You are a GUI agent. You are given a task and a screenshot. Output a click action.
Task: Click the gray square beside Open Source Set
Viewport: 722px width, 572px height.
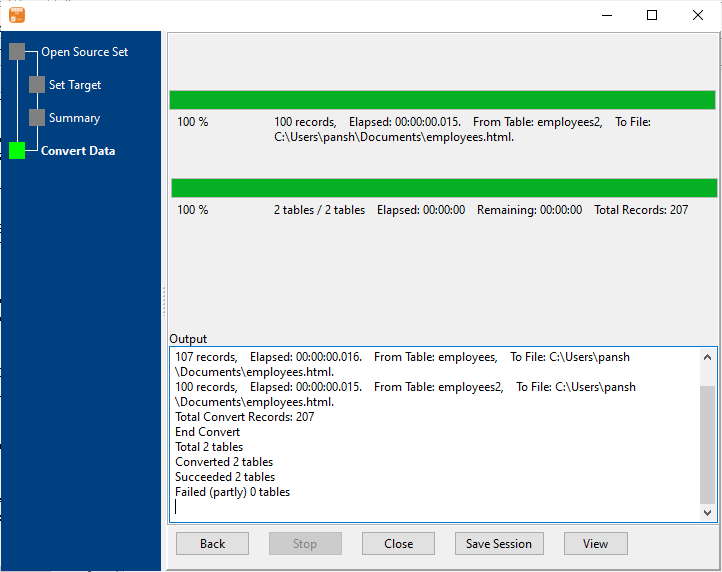tap(17, 52)
